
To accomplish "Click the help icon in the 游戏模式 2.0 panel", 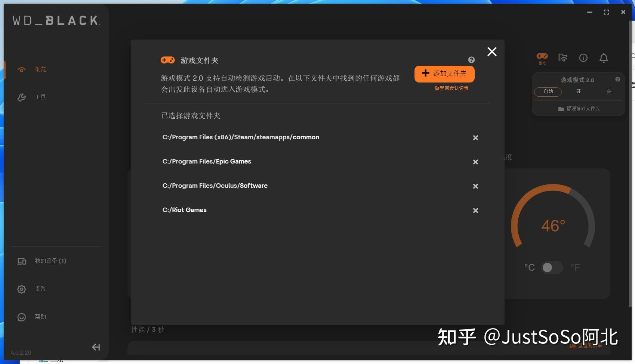I will pyautogui.click(x=617, y=80).
